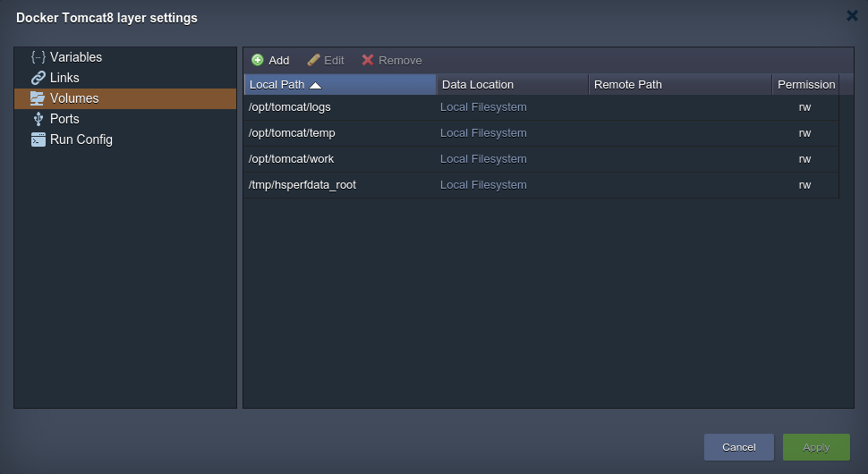868x474 pixels.
Task: Click the Volumes folder icon
Action: [x=38, y=98]
